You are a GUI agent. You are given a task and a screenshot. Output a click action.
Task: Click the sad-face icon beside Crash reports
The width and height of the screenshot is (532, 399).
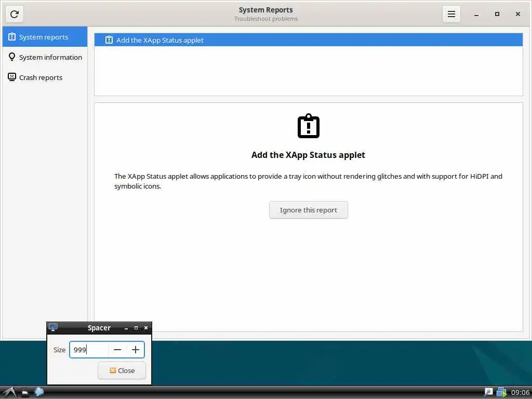pos(12,77)
